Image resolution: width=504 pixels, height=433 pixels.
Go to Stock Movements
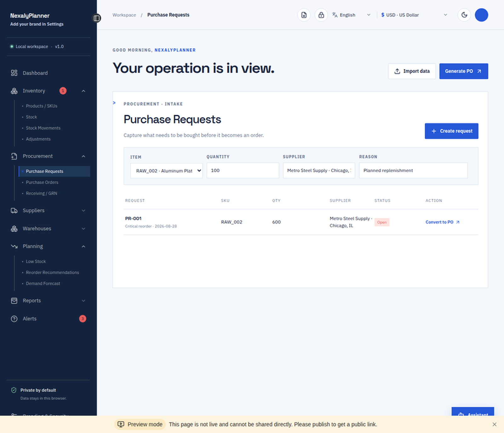pyautogui.click(x=43, y=128)
